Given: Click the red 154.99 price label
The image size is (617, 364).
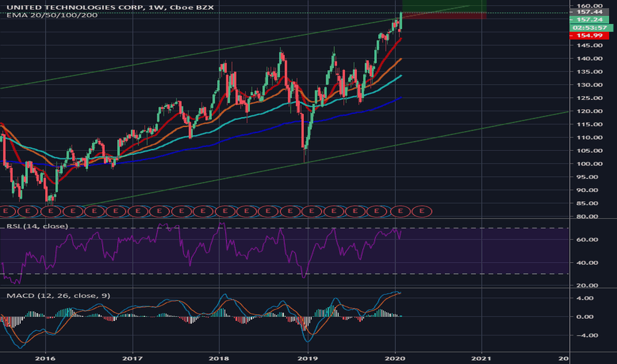Looking at the screenshot, I should click(x=589, y=36).
